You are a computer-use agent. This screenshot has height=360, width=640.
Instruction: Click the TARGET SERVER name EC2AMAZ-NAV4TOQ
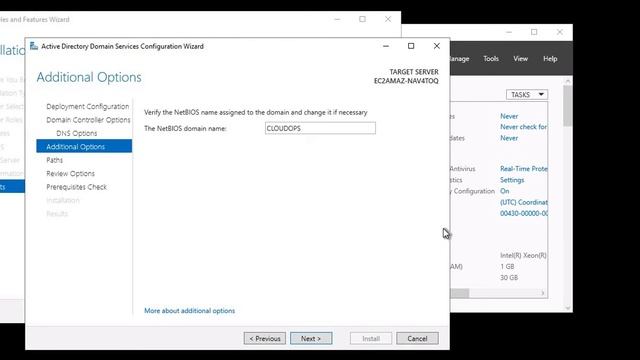406,81
